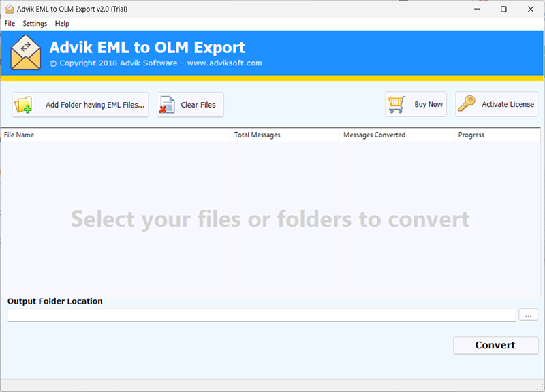The image size is (545, 392).
Task: Click the www.adviksoft.com text in banner
Action: pos(225,63)
